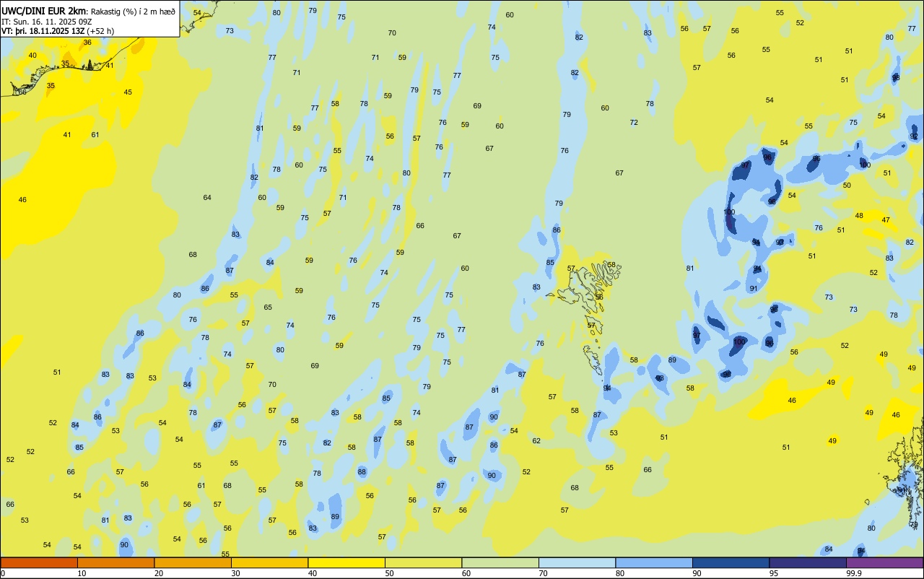Pick the 50–60 pale yellow legend swatch

(x=423, y=562)
